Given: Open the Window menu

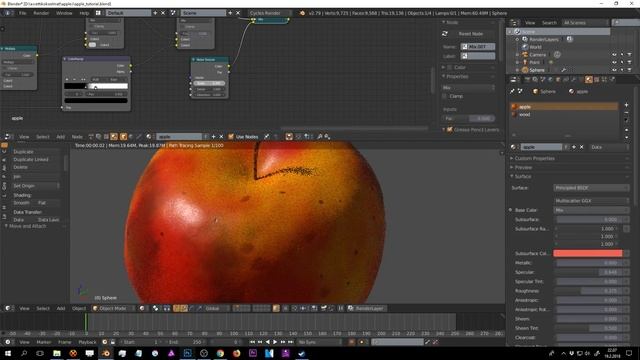Looking at the screenshot, I should point(64,13).
